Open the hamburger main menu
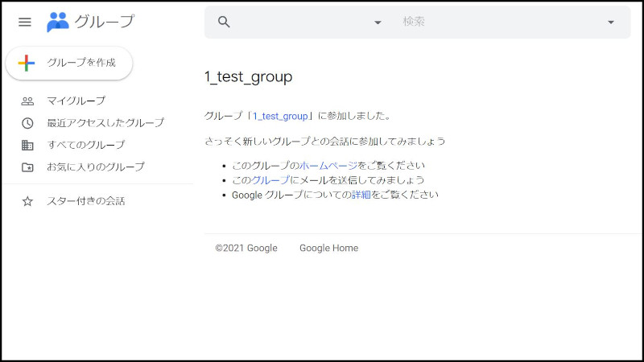Screen dimensions: 644x362 click(x=25, y=22)
